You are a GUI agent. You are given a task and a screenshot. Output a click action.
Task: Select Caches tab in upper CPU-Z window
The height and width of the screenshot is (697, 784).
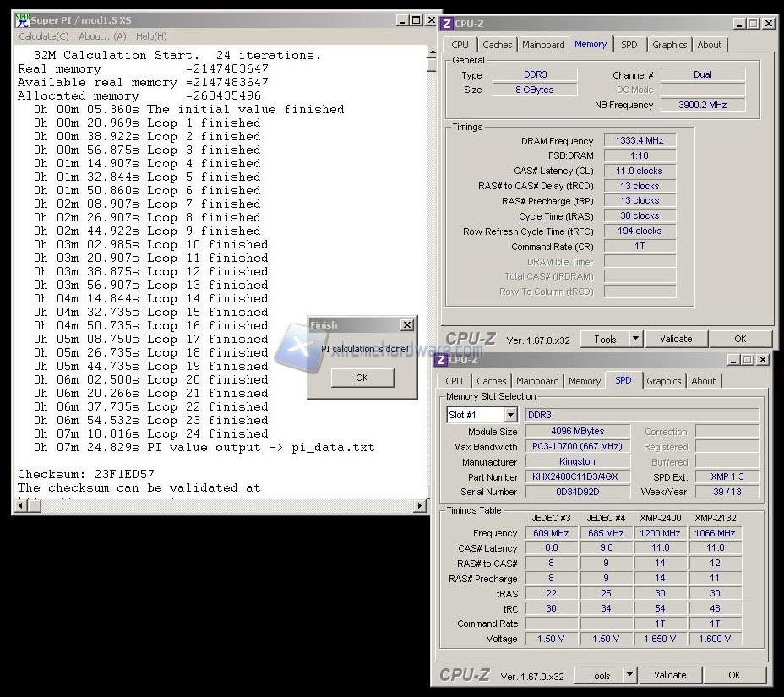(498, 45)
